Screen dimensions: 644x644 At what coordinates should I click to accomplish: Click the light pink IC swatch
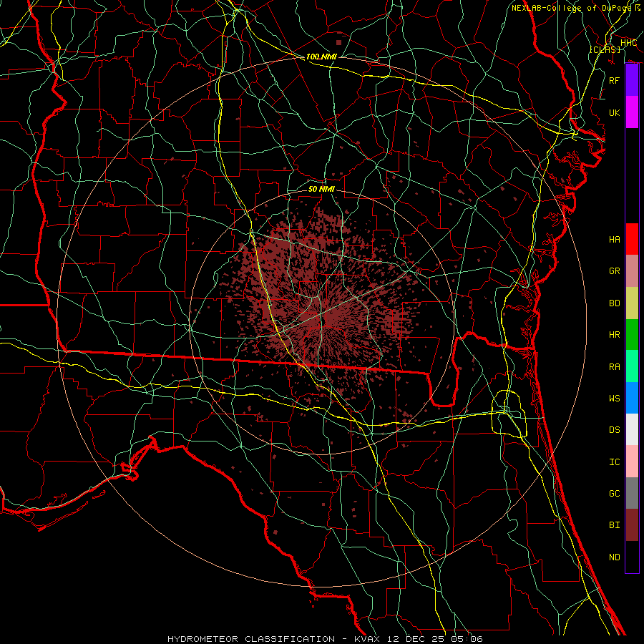pos(632,462)
